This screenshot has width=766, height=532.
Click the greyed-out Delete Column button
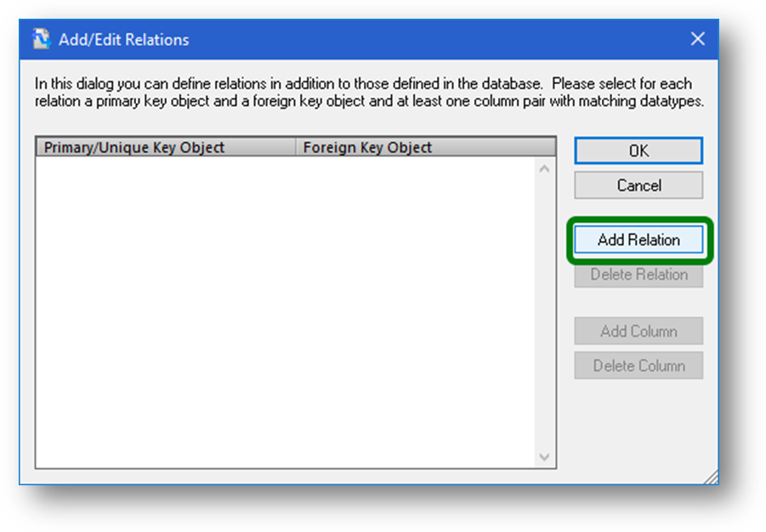(x=638, y=365)
